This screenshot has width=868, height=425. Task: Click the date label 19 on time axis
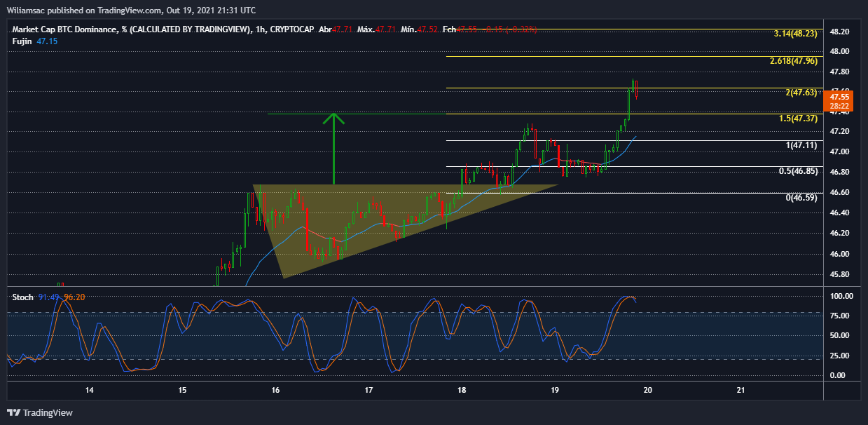pyautogui.click(x=555, y=391)
